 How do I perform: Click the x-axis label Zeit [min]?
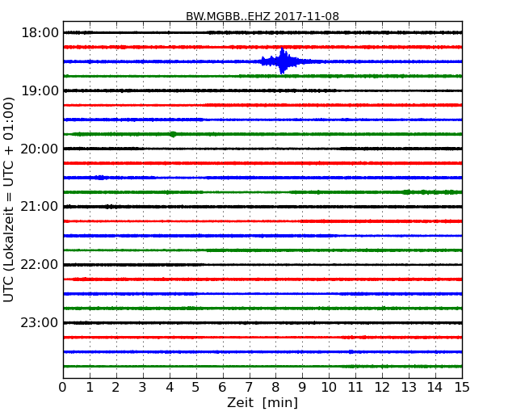262,402
